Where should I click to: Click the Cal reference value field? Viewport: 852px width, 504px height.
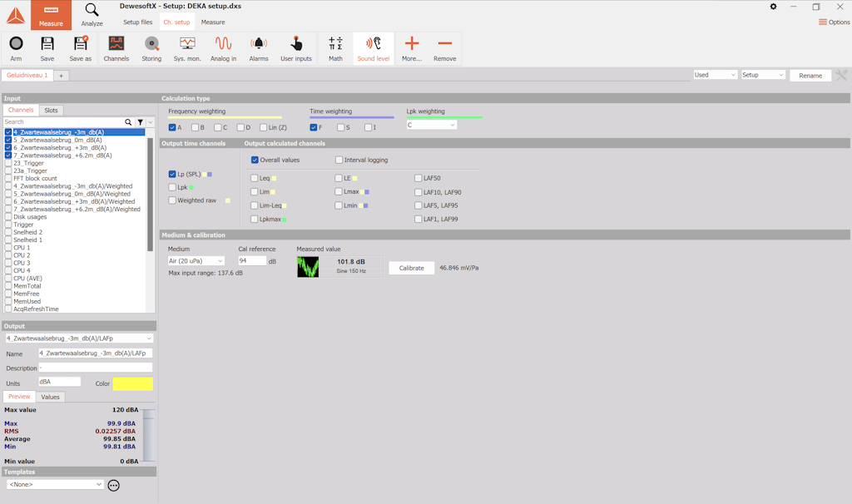pos(252,261)
